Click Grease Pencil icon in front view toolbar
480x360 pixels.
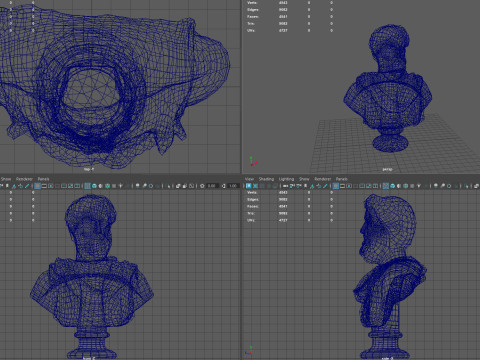click(x=27, y=186)
